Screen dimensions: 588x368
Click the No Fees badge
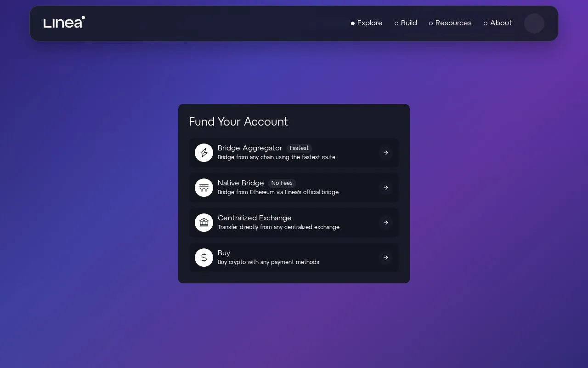point(282,183)
